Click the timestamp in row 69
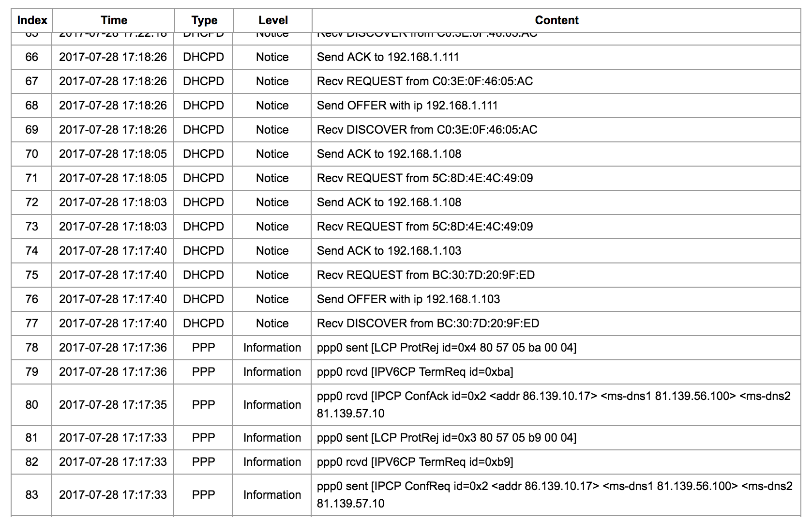The width and height of the screenshot is (812, 523). (x=113, y=130)
